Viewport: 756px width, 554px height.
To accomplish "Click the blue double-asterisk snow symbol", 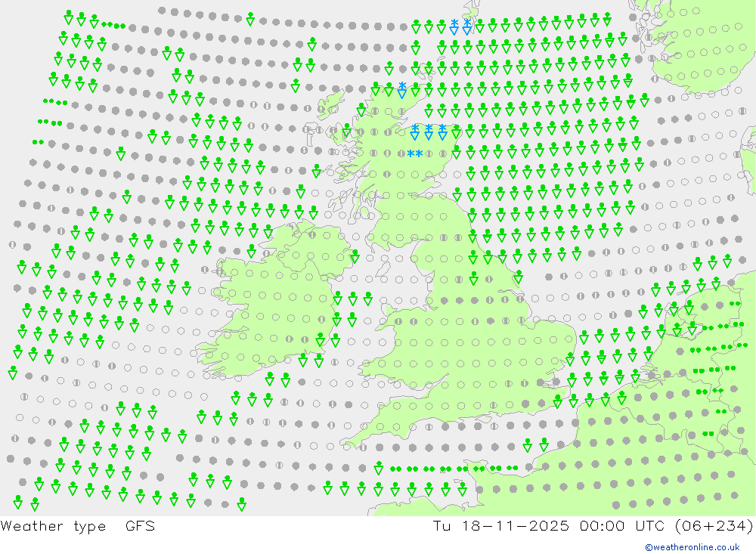I will 415,154.
